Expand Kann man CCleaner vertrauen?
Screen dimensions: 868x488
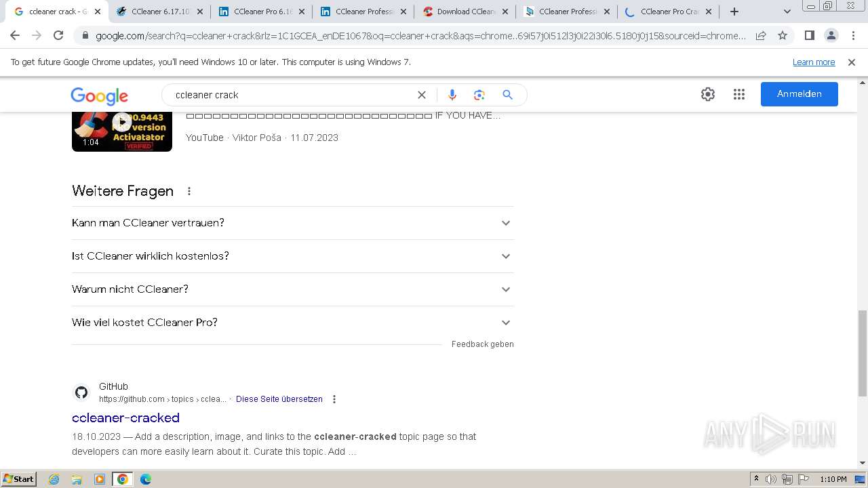293,223
